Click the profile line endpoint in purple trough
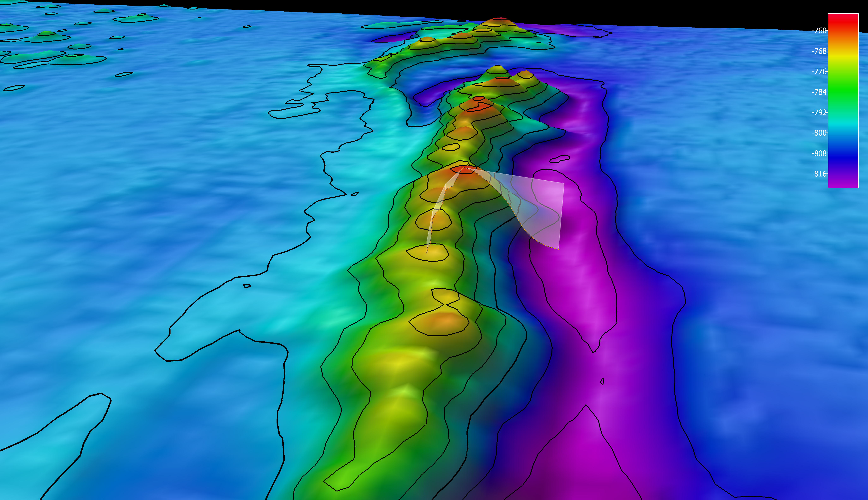The height and width of the screenshot is (500, 868). (x=559, y=249)
